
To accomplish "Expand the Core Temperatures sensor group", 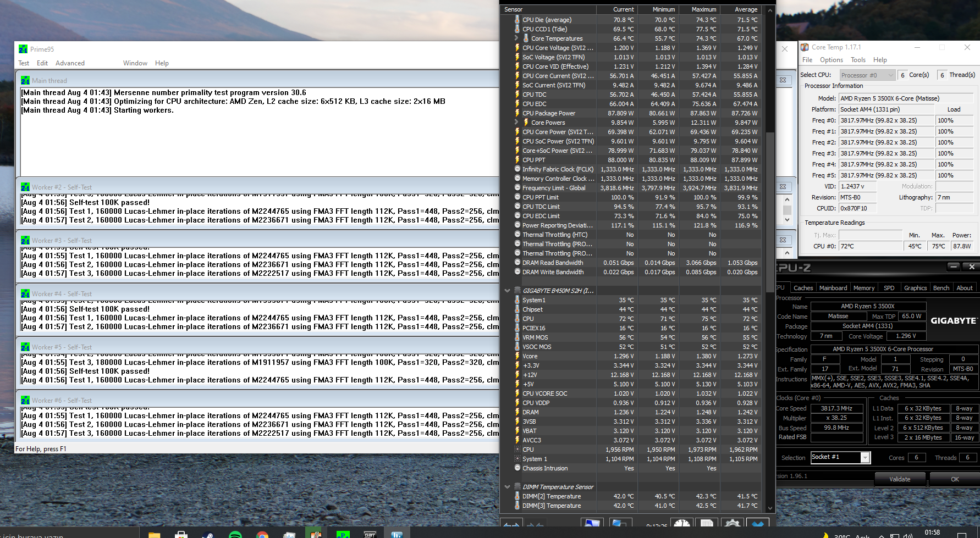I will pos(516,38).
